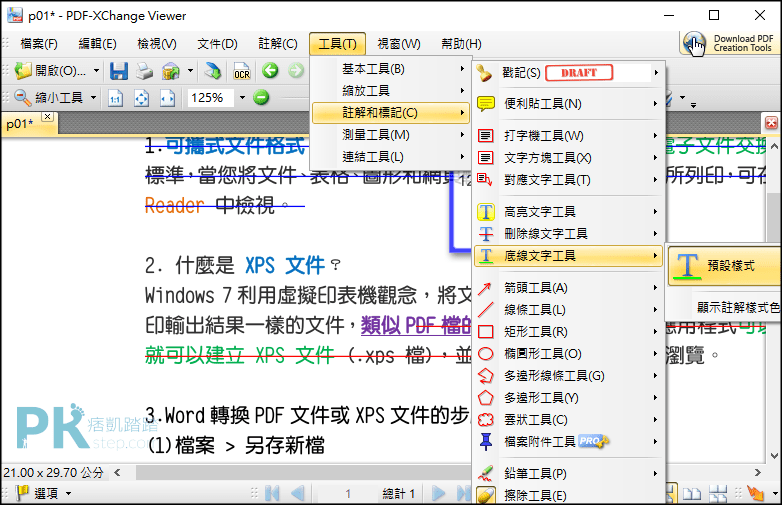Click the Download PDF Creation Tools button
This screenshot has height=505, width=782.
(729, 43)
